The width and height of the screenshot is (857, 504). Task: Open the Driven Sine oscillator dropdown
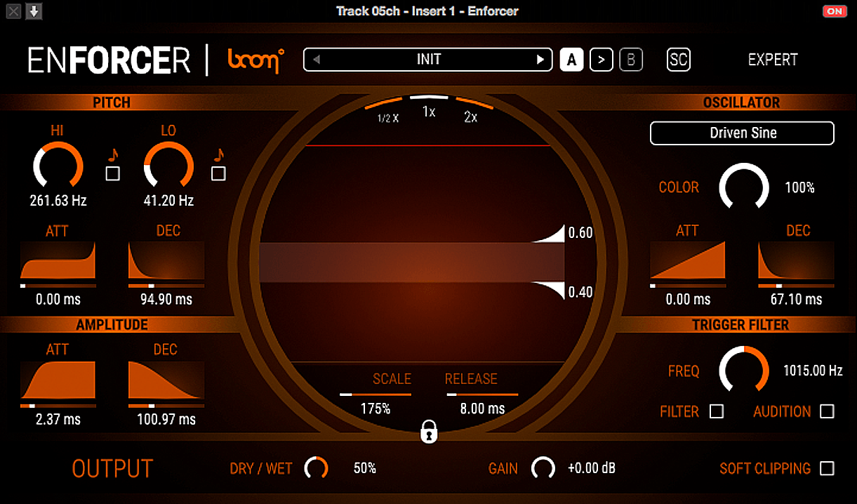pos(742,133)
